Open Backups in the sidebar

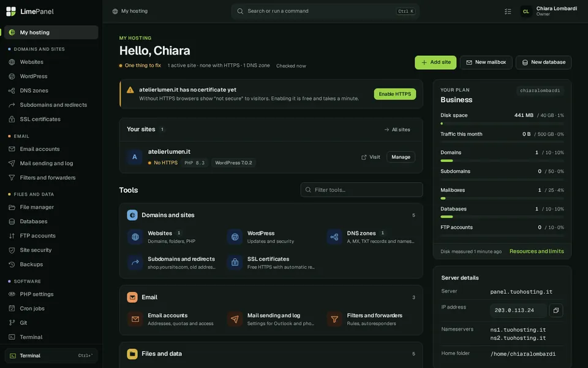pyautogui.click(x=51, y=264)
